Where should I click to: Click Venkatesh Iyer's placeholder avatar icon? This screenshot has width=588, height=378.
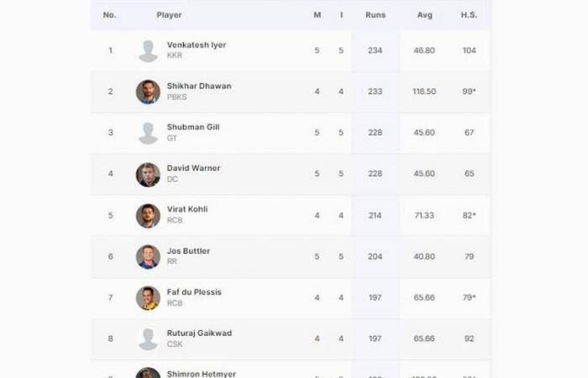[x=148, y=51]
